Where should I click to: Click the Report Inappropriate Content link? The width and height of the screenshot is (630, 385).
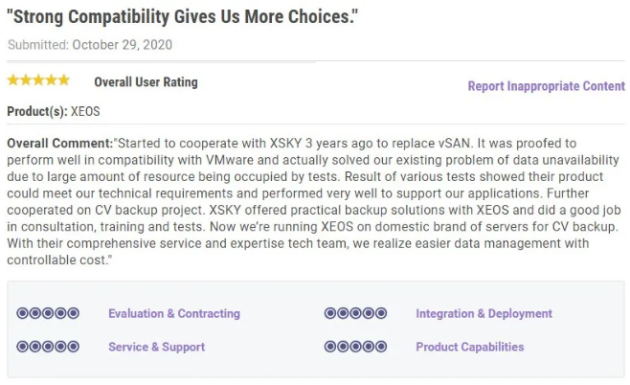click(x=546, y=86)
